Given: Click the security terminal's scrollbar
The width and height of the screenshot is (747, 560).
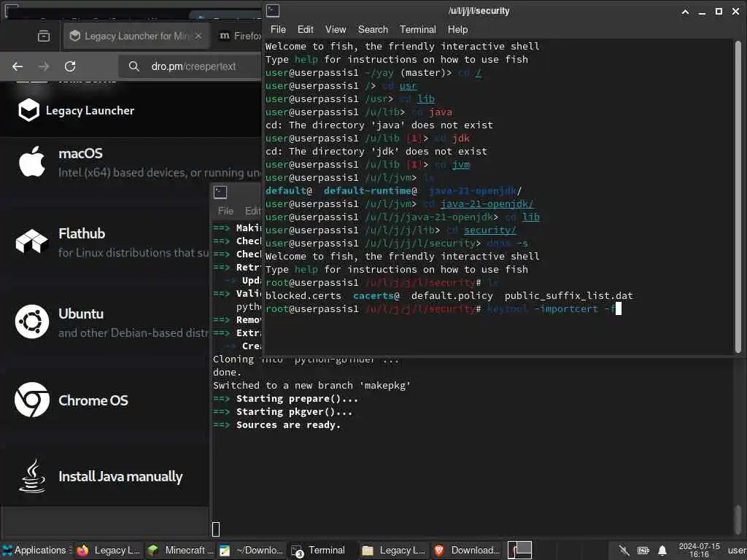Looking at the screenshot, I should click(738, 196).
